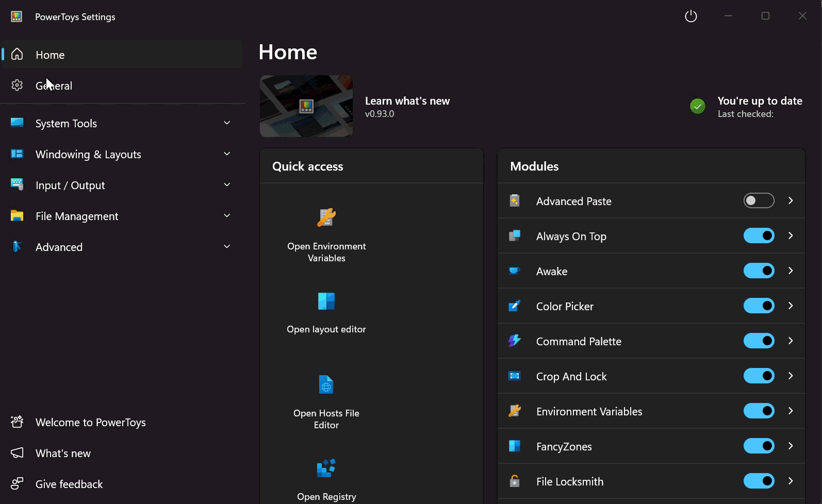Click the Welcome to PowerToys icon

[x=17, y=422]
